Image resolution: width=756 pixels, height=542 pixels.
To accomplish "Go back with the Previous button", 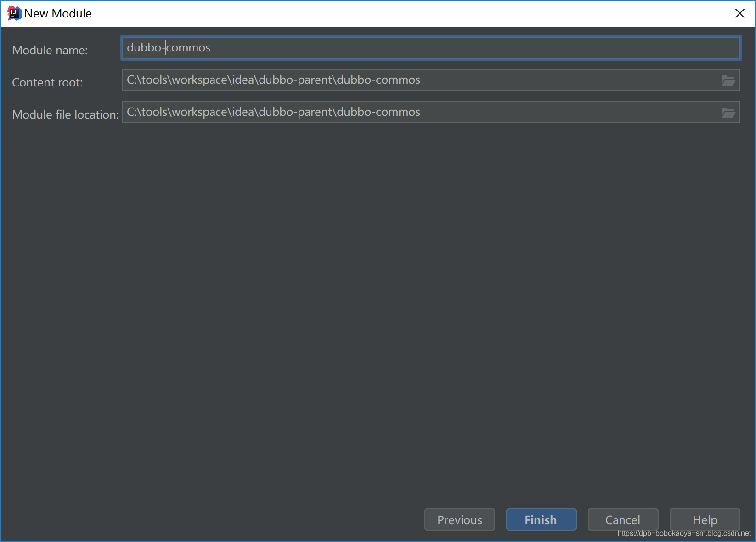I will pos(460,519).
